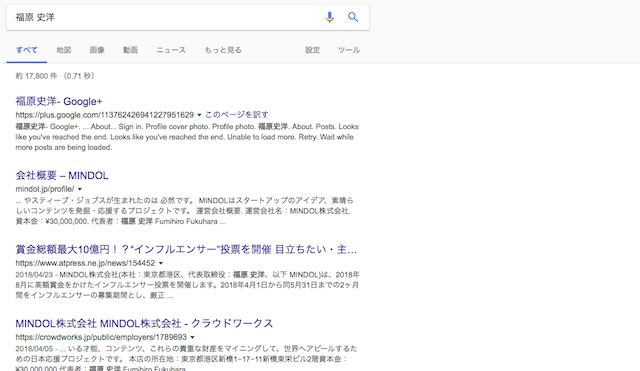Screen dimensions: 640x371
Task: Click the URL text https://plus.google.com/113762426941227951629
Action: pos(104,115)
